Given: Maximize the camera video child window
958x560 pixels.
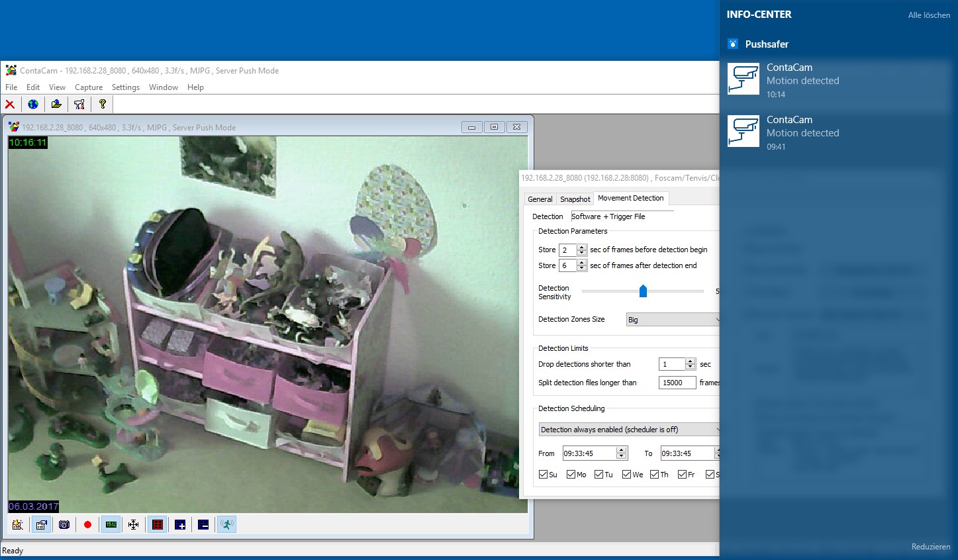Looking at the screenshot, I should (x=494, y=127).
